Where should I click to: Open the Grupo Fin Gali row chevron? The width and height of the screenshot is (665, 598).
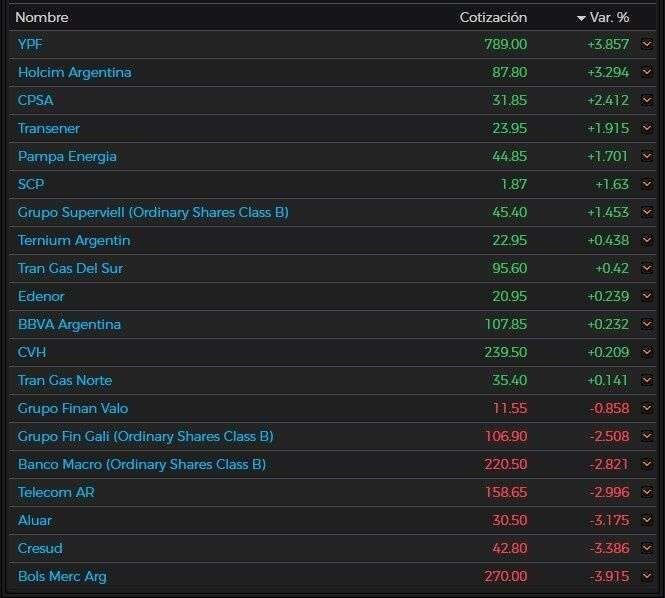tap(647, 436)
